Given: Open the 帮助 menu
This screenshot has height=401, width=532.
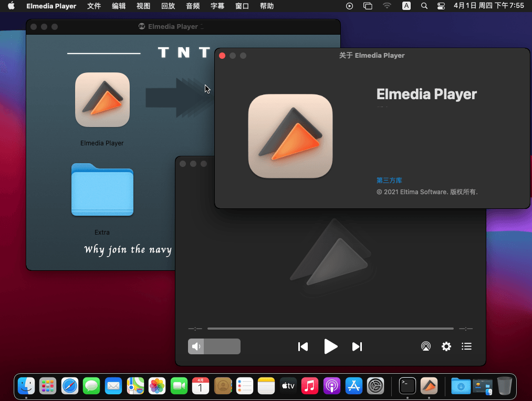Looking at the screenshot, I should pyautogui.click(x=267, y=6).
